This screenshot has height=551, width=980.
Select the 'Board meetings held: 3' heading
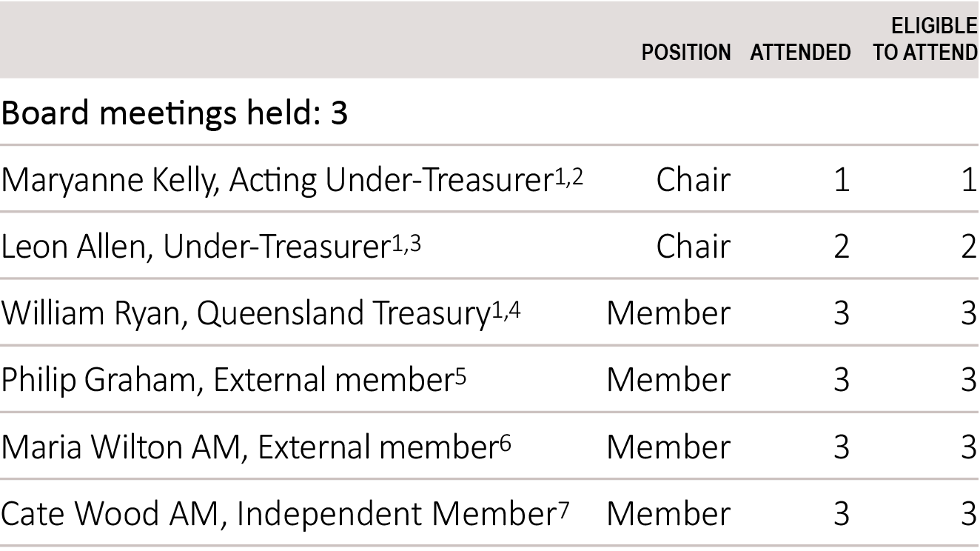point(174,113)
